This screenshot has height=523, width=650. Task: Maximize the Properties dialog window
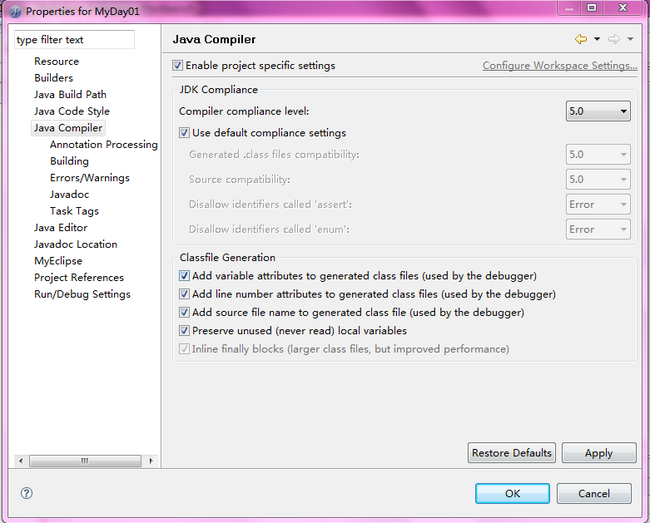click(592, 8)
